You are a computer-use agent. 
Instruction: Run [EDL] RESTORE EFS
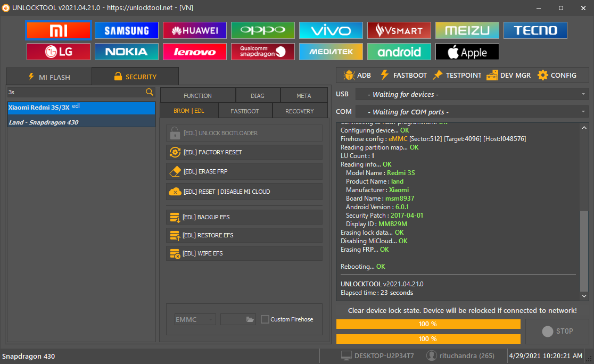click(244, 235)
